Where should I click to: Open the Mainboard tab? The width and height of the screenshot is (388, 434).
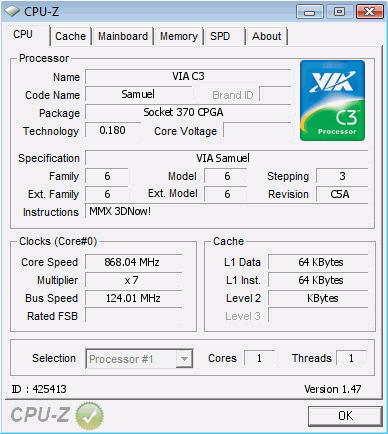point(123,36)
